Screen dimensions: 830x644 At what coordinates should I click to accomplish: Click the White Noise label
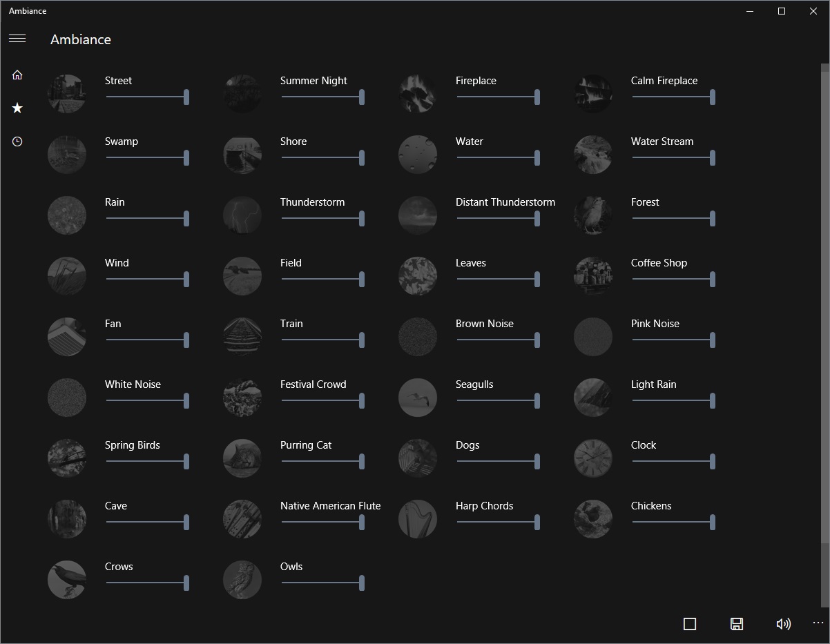133,384
